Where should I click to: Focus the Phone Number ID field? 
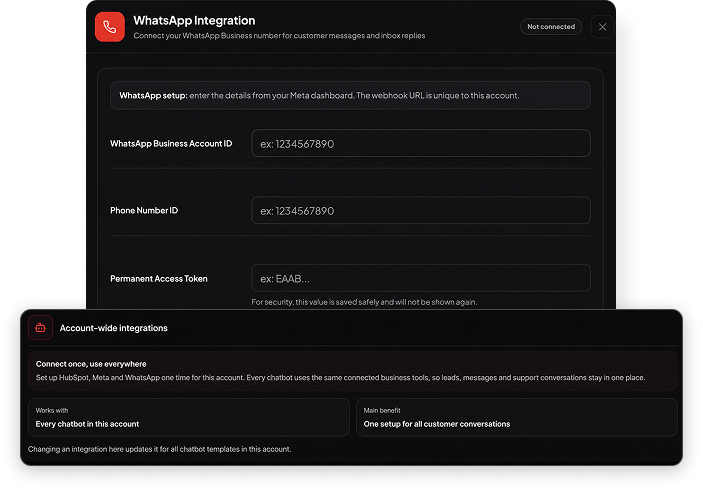[x=421, y=210]
